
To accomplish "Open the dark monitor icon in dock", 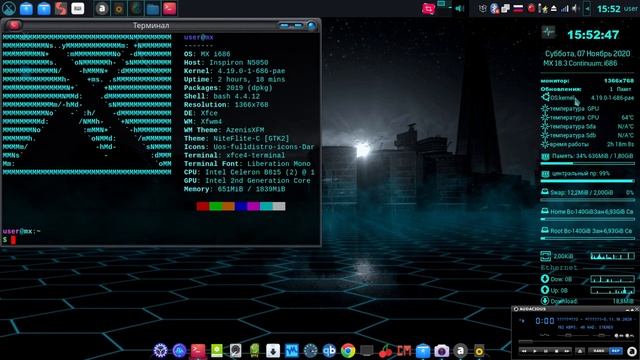I will click(x=367, y=350).
